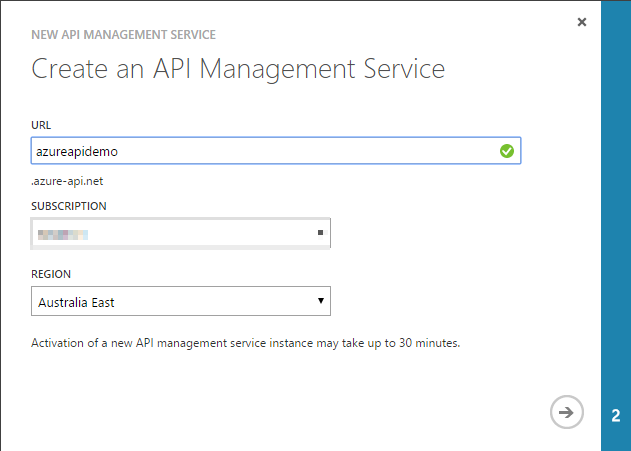Click step 2 in the wizard sidebar
631x451 pixels.
tap(616, 416)
